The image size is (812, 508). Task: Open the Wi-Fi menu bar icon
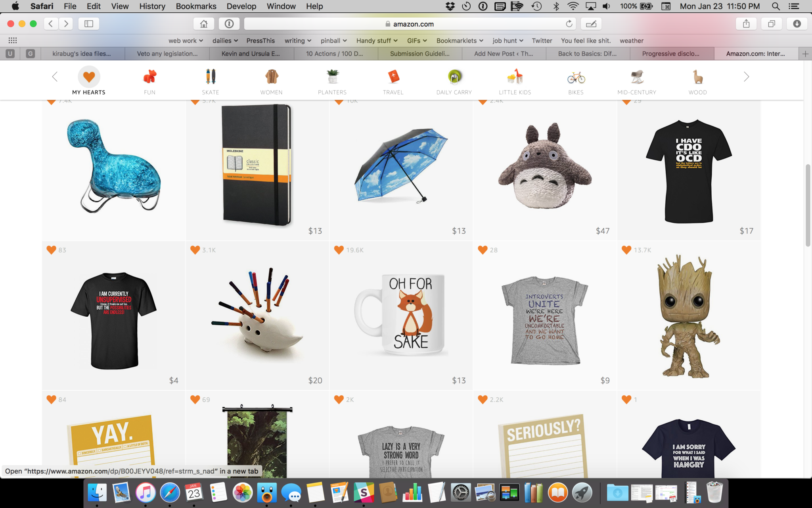click(573, 6)
